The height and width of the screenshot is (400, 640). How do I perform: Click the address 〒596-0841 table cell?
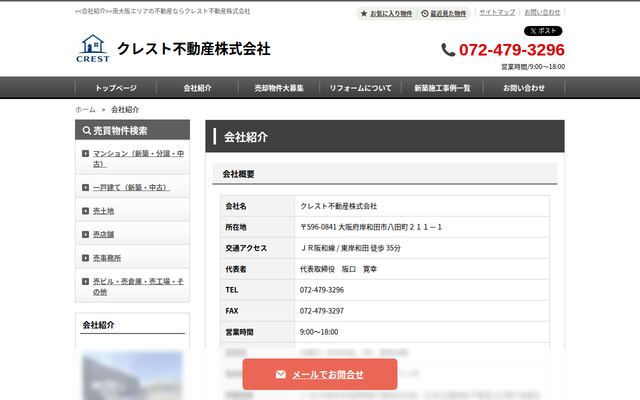click(x=422, y=227)
